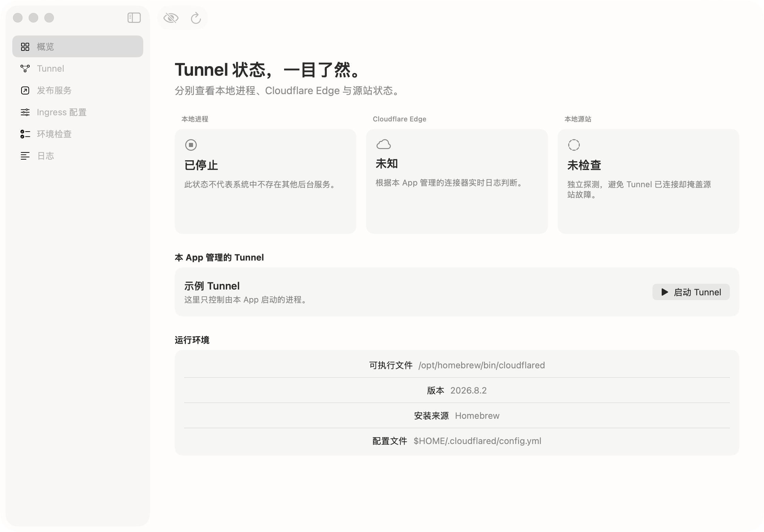Image resolution: width=764 pixels, height=532 pixels.
Task: Toggle the sidebar panel icon
Action: tap(134, 18)
